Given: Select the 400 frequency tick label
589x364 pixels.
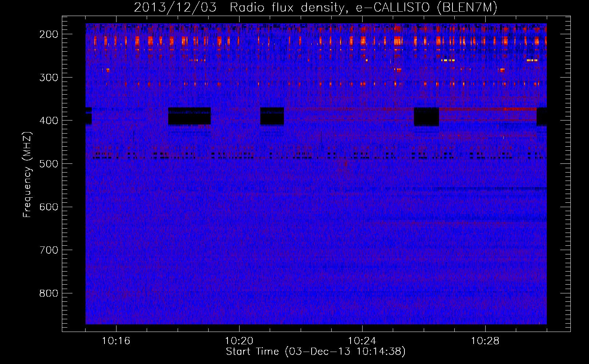Looking at the screenshot, I should (48, 120).
